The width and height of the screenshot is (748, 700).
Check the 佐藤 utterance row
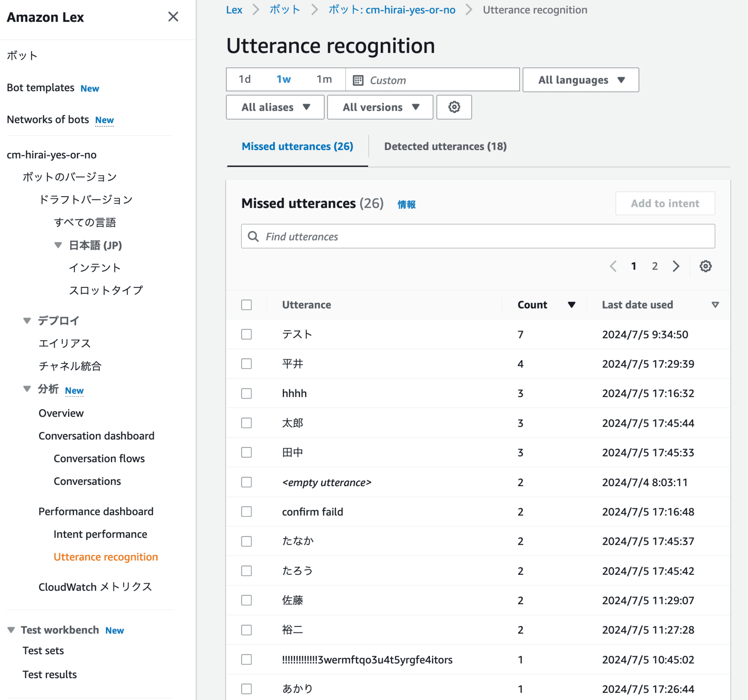246,600
